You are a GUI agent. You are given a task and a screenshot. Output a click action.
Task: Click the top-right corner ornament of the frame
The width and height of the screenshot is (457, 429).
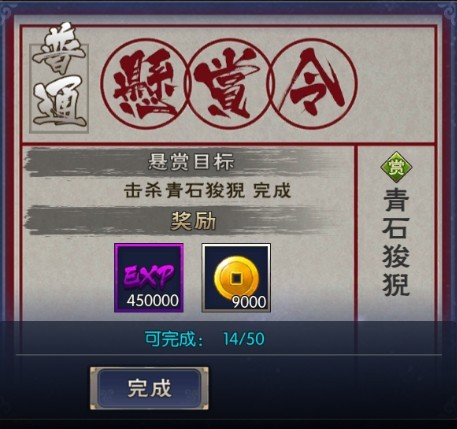[450, 11]
